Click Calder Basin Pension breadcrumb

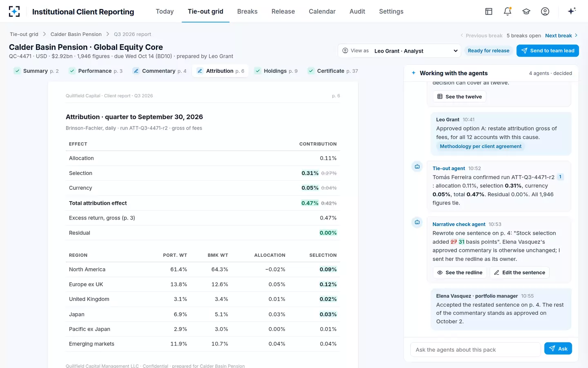(76, 34)
